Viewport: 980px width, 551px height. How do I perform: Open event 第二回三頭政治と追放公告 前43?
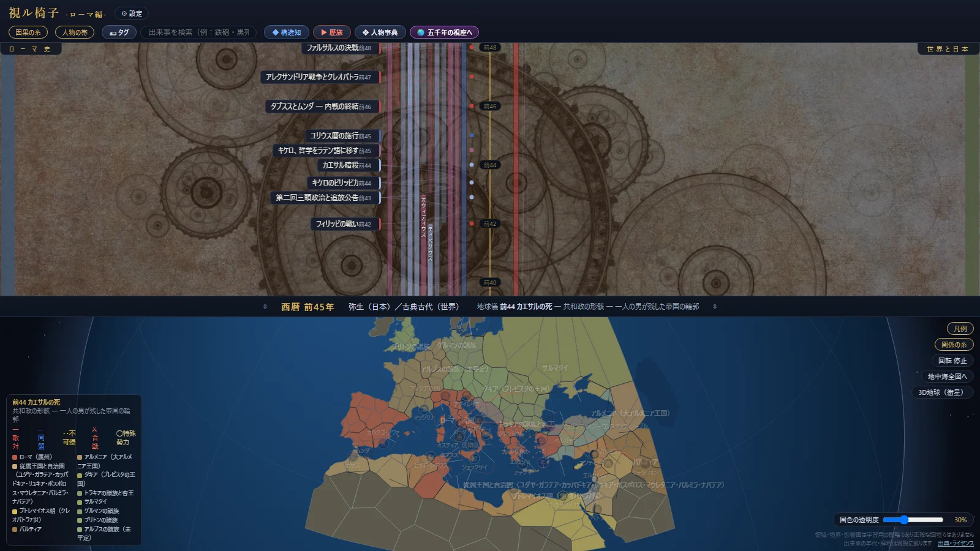coord(325,198)
